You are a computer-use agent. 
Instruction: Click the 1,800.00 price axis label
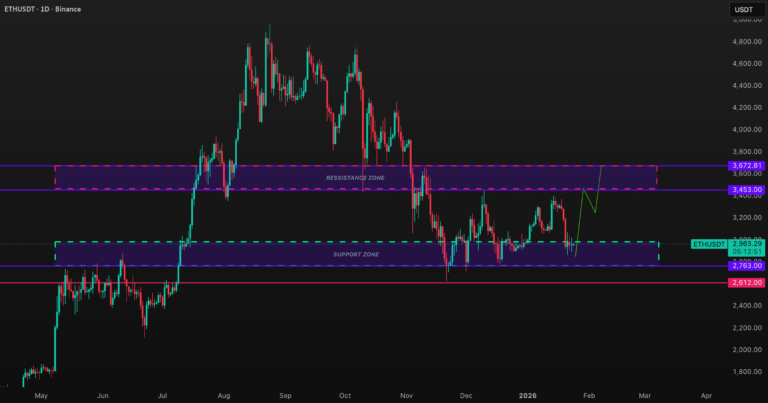coord(747,372)
